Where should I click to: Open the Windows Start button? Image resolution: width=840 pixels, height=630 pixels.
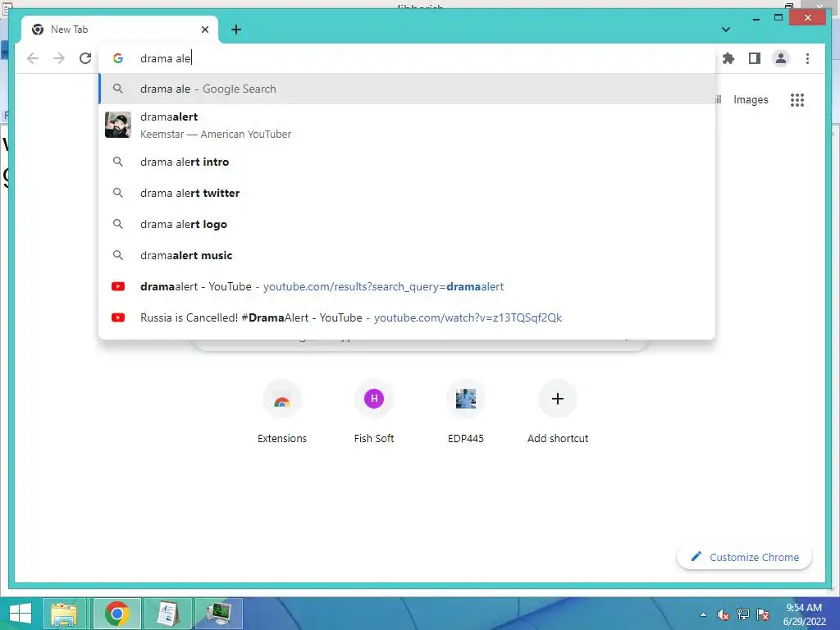click(21, 614)
